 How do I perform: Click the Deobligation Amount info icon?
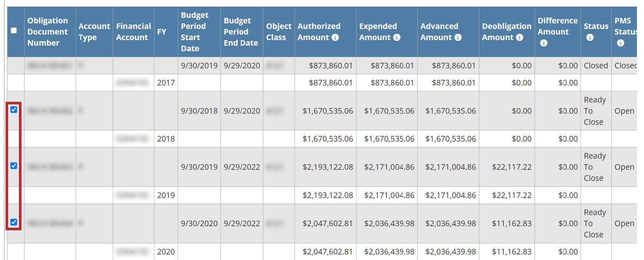pyautogui.click(x=519, y=38)
